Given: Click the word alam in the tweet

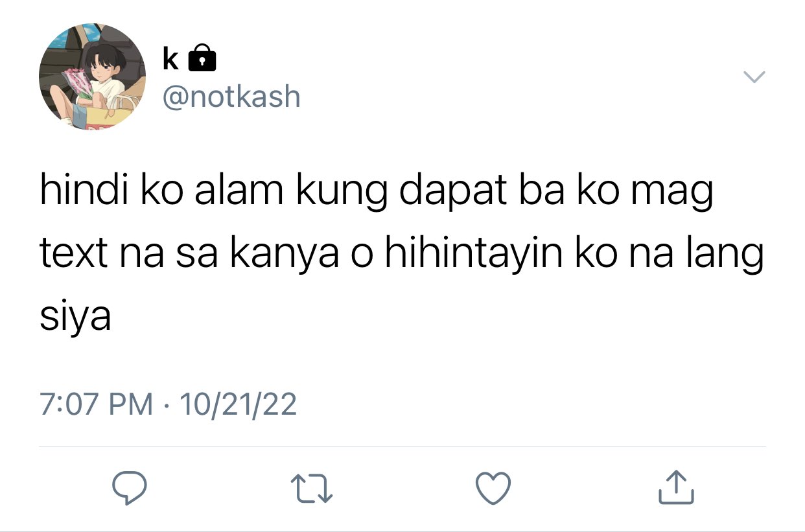Looking at the screenshot, I should tap(240, 192).
